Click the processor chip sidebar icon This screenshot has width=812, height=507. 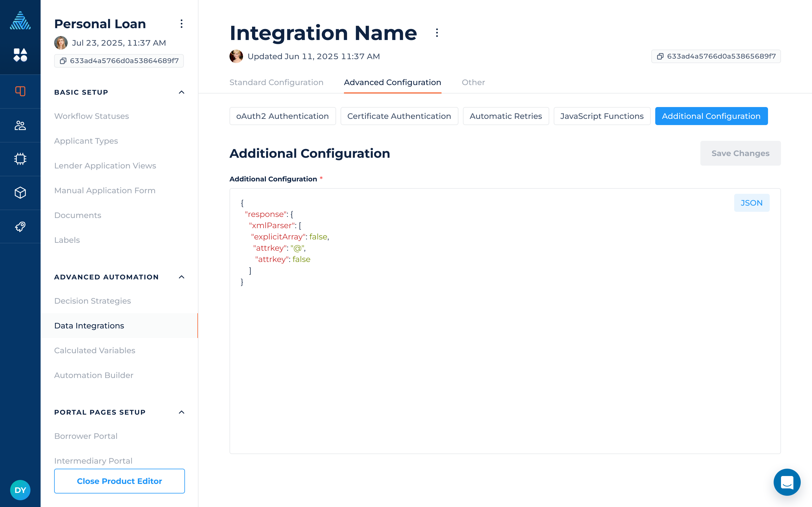[20, 159]
